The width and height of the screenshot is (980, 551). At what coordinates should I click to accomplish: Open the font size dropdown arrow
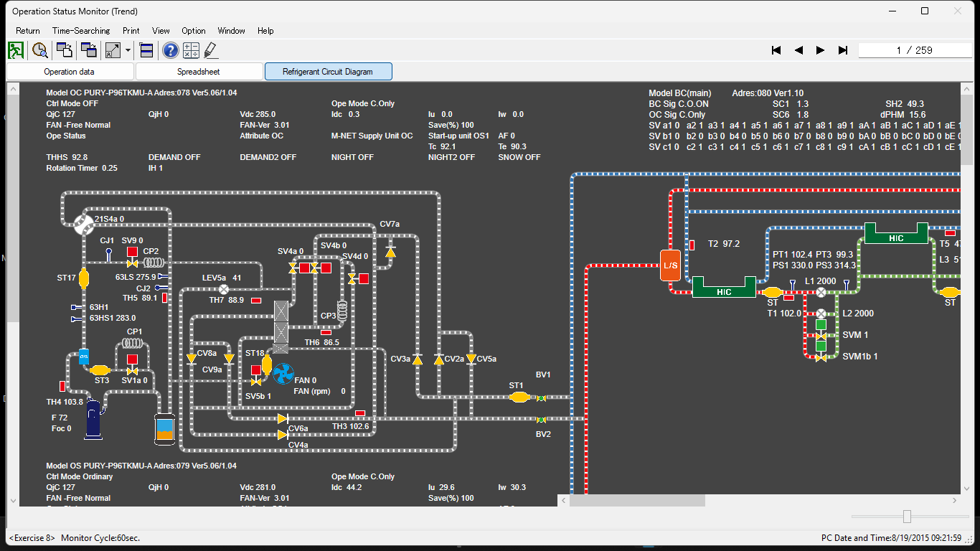127,50
